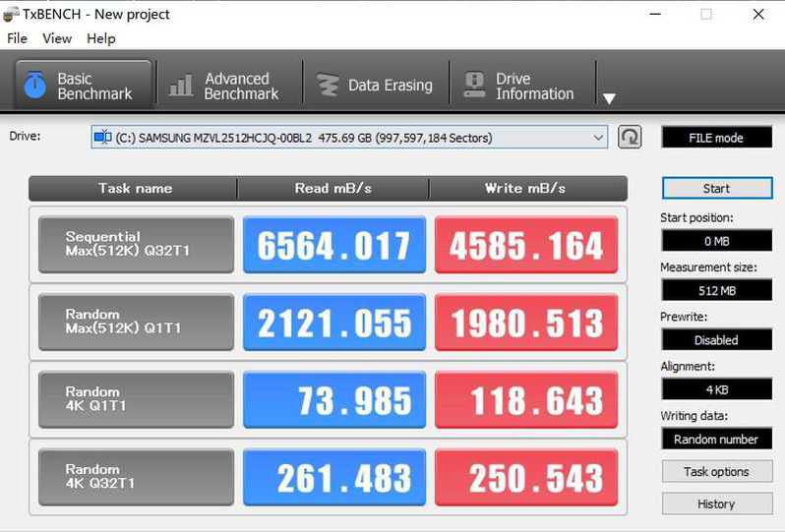This screenshot has width=785, height=532.
Task: Click the Drive Information disk icon
Action: click(x=474, y=85)
